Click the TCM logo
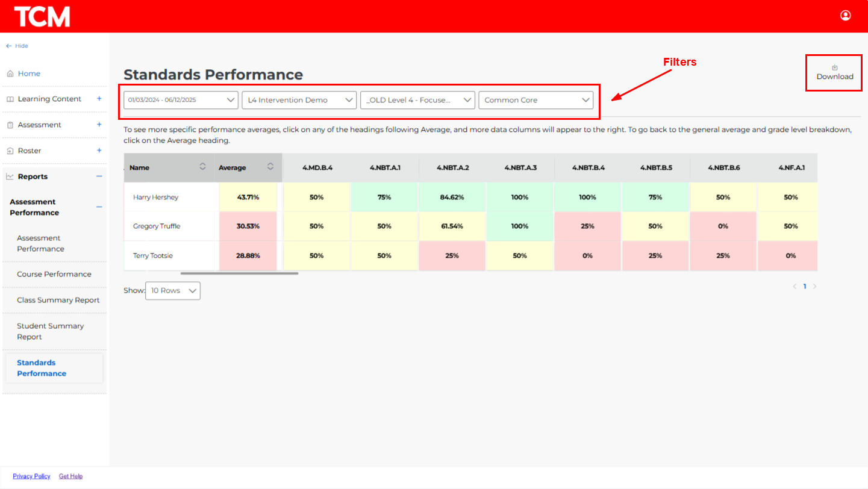 42,16
